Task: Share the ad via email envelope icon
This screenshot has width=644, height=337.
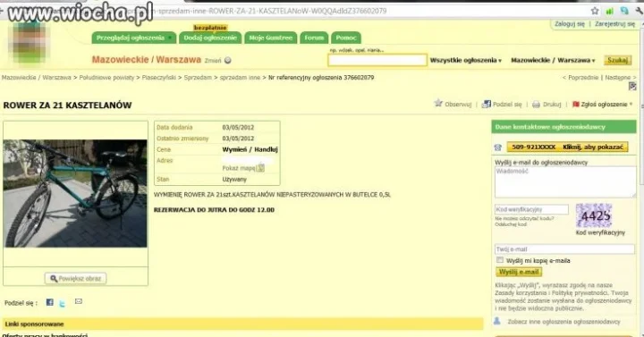Action: click(79, 302)
